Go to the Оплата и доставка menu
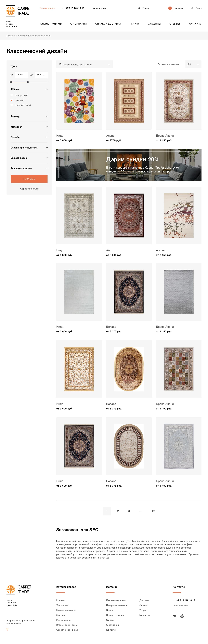208x644 pixels. click(108, 24)
